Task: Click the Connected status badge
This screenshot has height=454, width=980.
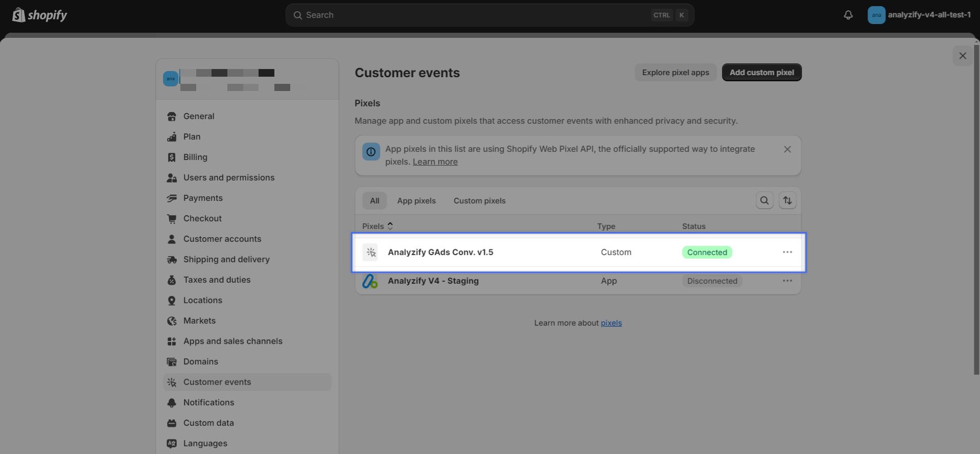Action: 707,252
